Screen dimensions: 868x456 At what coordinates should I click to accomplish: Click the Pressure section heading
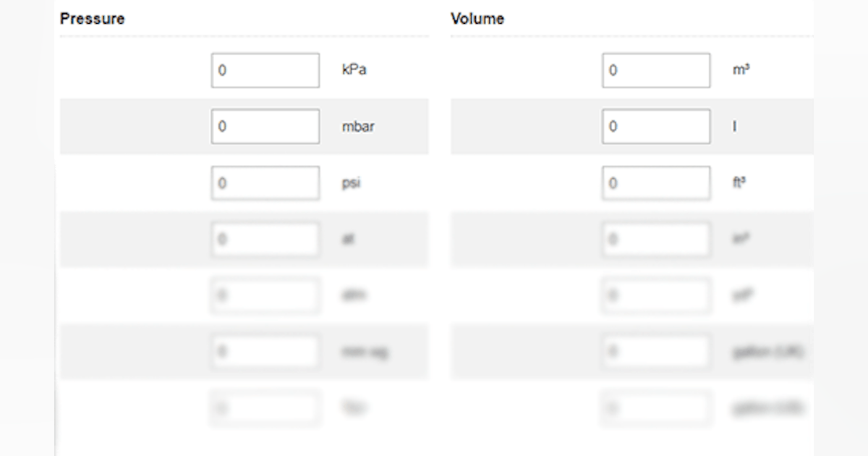tap(92, 19)
